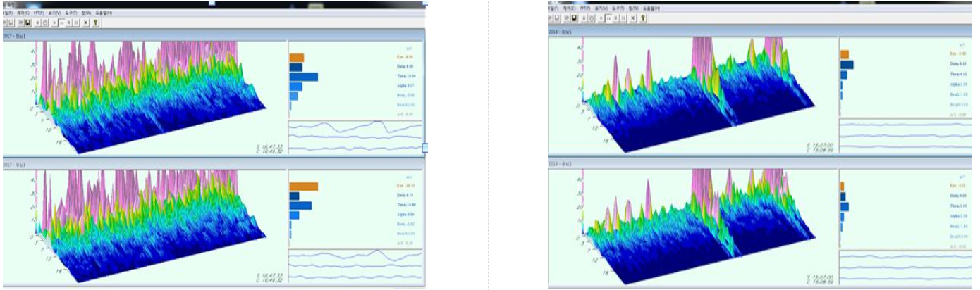Image resolution: width=980 pixels, height=290 pixels.
Task: Open the 제어(C) menu in the 2017 window
Action: pyautogui.click(x=23, y=13)
